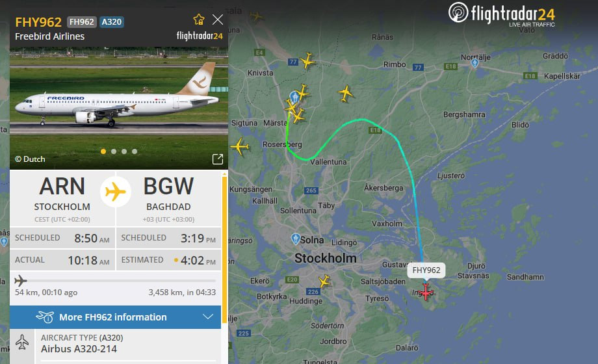Click the yellow plane near road 77

[307, 60]
